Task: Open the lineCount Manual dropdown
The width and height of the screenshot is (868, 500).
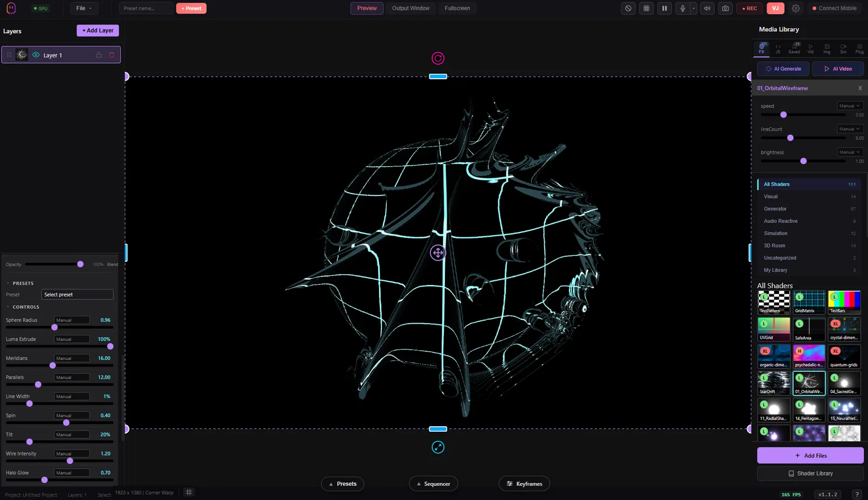Action: point(850,129)
